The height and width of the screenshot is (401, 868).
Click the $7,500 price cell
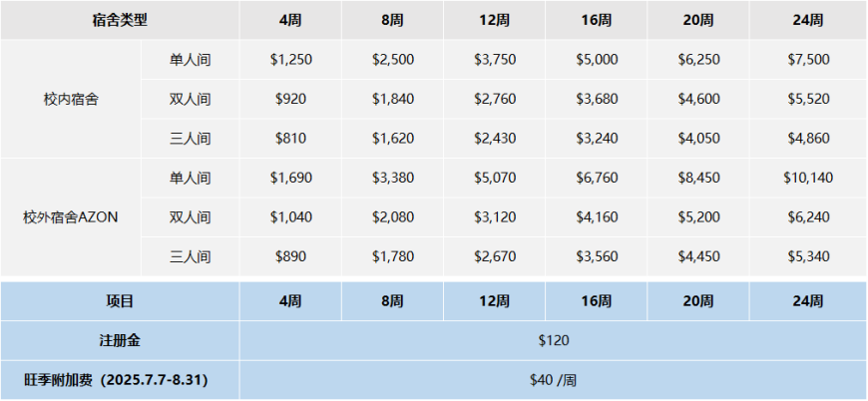(808, 60)
